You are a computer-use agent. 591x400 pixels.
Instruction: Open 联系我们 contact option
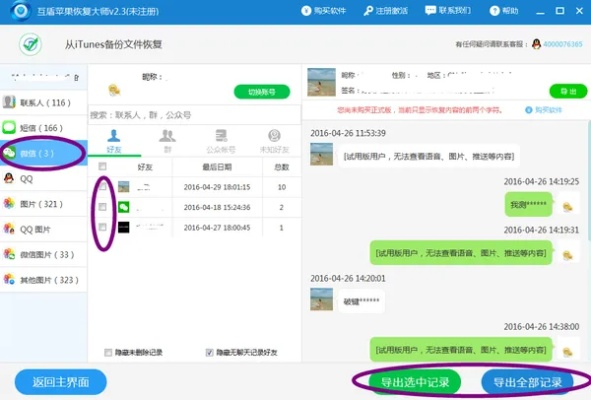coord(448,10)
